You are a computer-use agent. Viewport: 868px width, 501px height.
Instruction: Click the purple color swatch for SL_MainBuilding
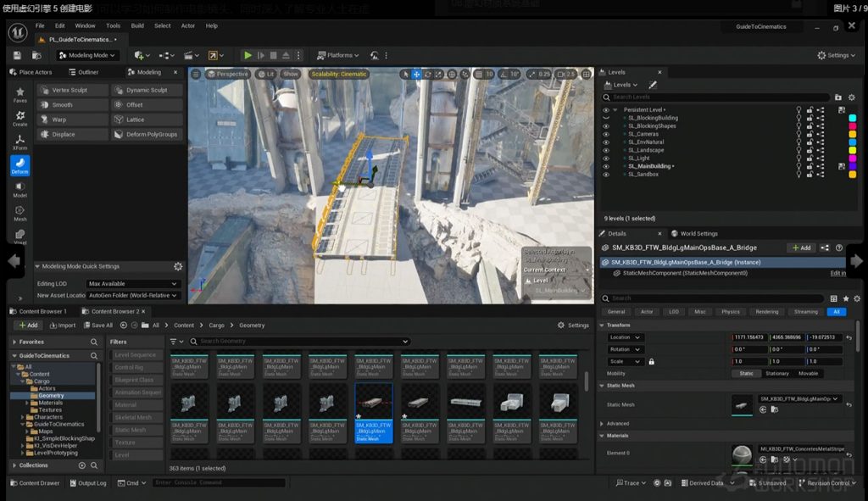coord(853,166)
